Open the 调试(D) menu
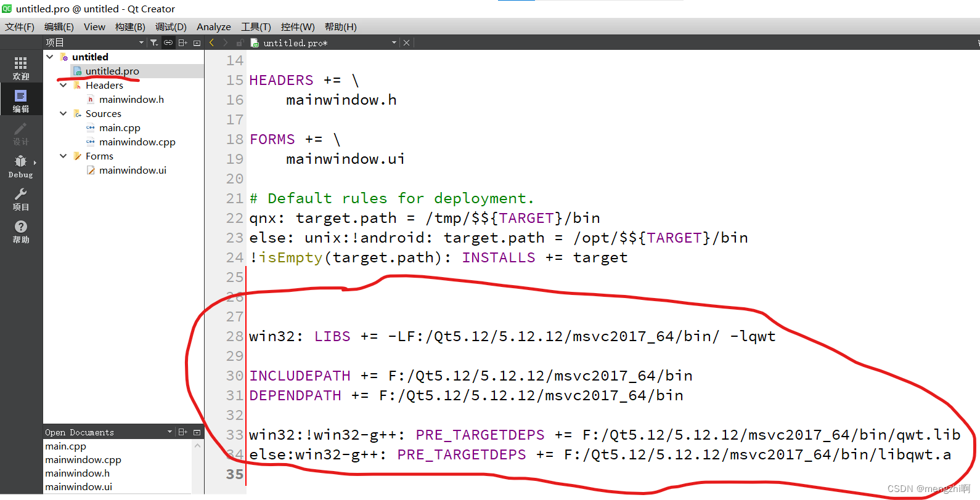The height and width of the screenshot is (500, 980). click(171, 26)
